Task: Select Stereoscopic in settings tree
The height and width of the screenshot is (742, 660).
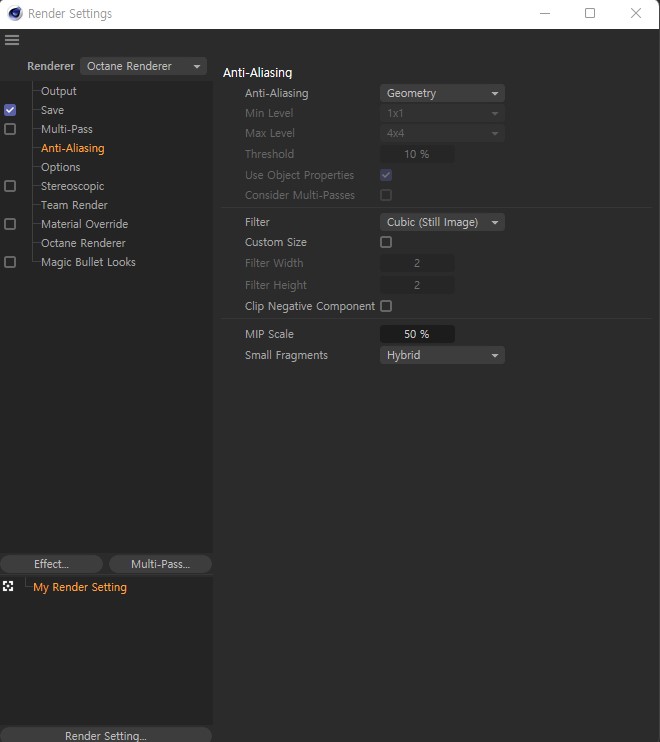Action: pyautogui.click(x=72, y=186)
